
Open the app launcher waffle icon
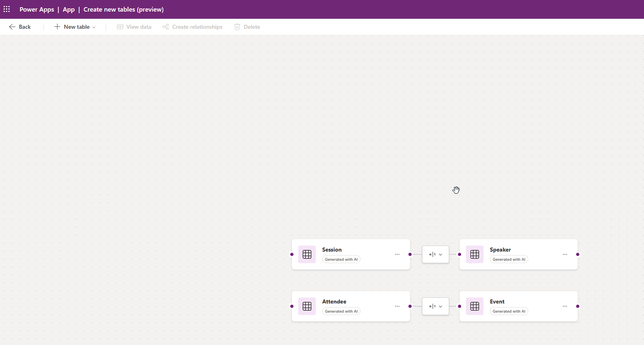(x=7, y=9)
